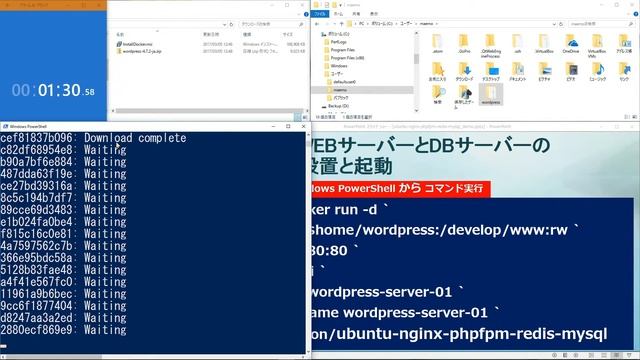Open the Documents folder icon
The image size is (640, 360).
coord(517,71)
